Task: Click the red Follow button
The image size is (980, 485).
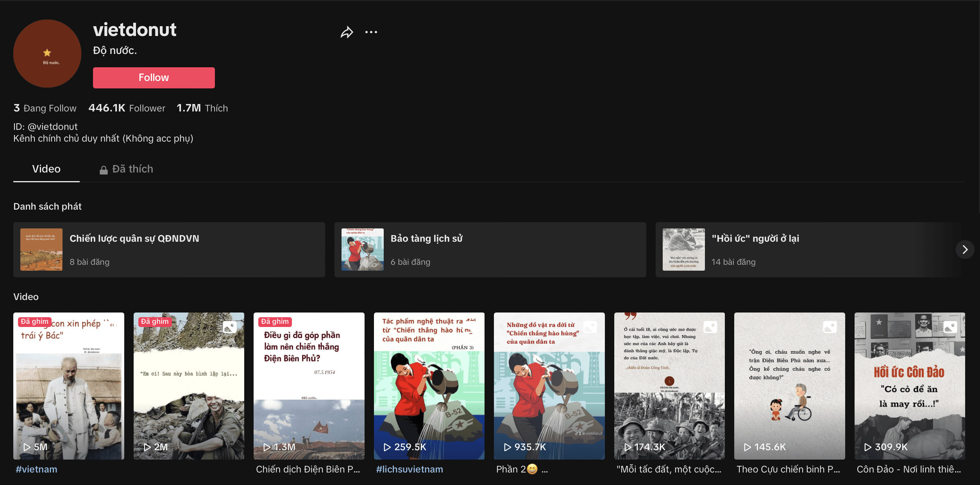Action: tap(154, 77)
